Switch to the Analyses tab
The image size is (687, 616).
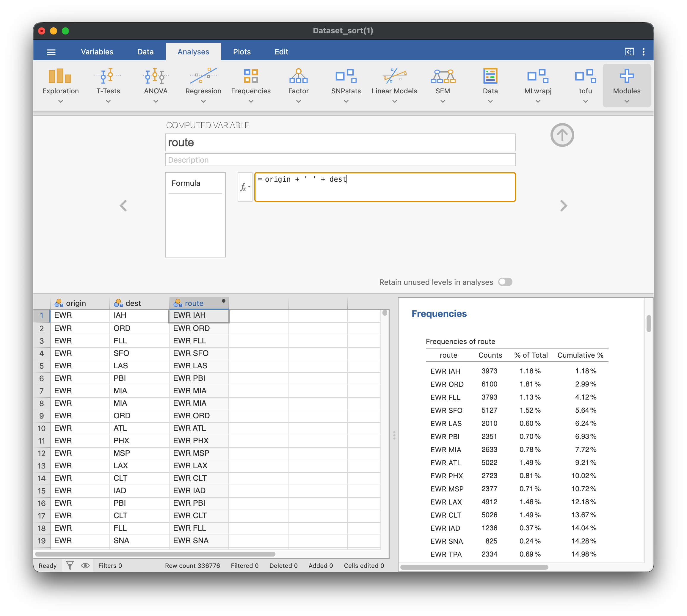pyautogui.click(x=193, y=52)
